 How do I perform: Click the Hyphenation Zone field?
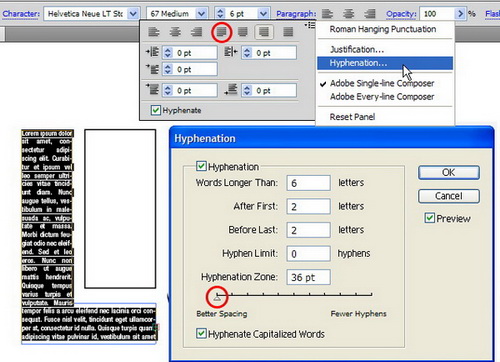tap(309, 277)
